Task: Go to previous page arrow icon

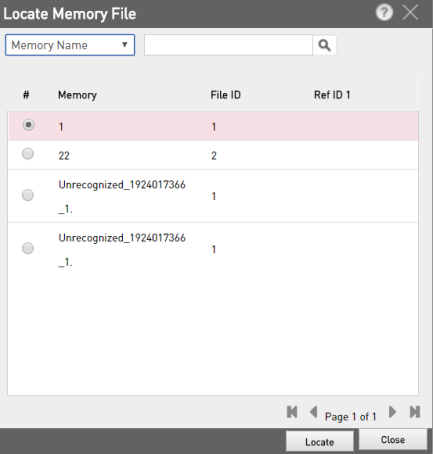Action: (313, 412)
